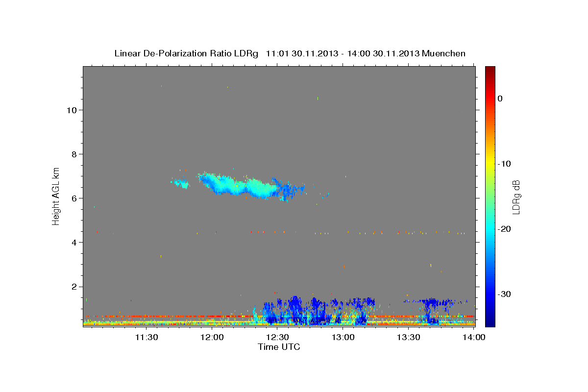Click the 'LDRg dB' colorbar label
The image size is (588, 392).
[516, 197]
